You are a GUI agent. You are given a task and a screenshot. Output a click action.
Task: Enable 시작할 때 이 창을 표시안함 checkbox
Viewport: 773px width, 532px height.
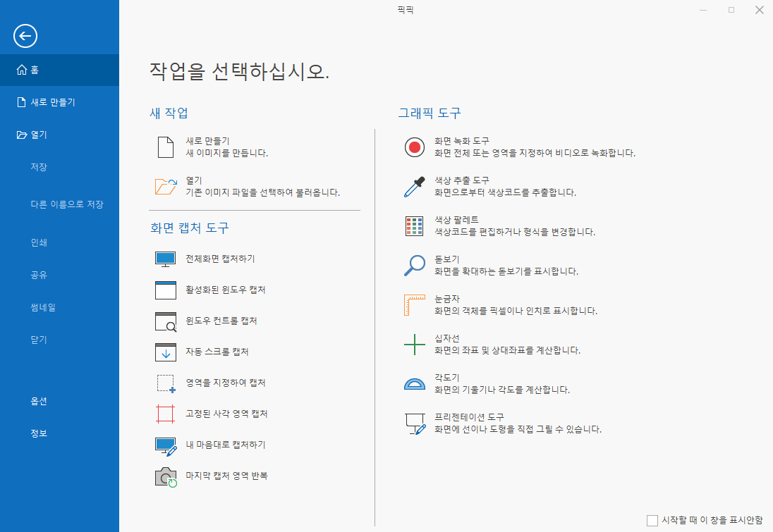point(652,520)
